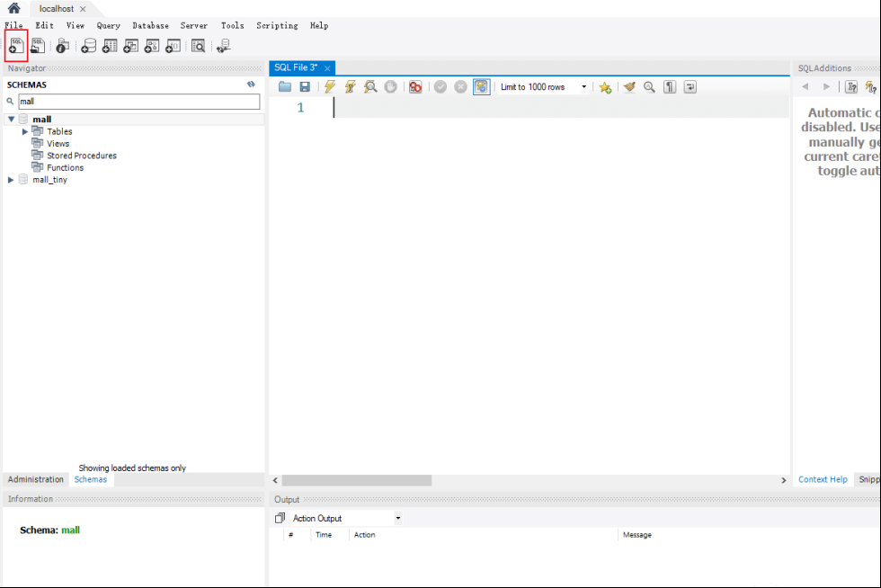Show the find panel magnifier icon
Viewport: 881px width, 588px height.
pos(649,86)
